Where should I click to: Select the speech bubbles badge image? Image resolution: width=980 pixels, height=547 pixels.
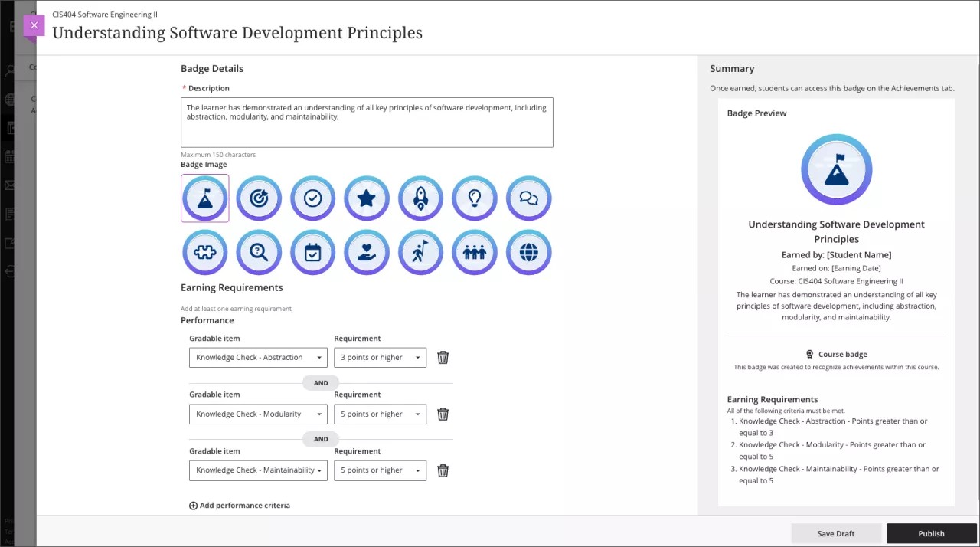pyautogui.click(x=528, y=198)
